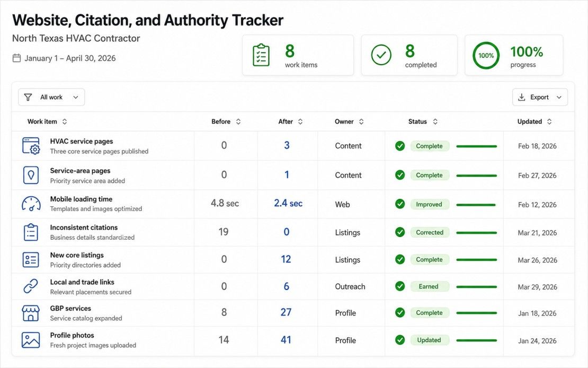Click progress bar for HVAC service pages
Screen dimensions: 588x368
pyautogui.click(x=476, y=146)
